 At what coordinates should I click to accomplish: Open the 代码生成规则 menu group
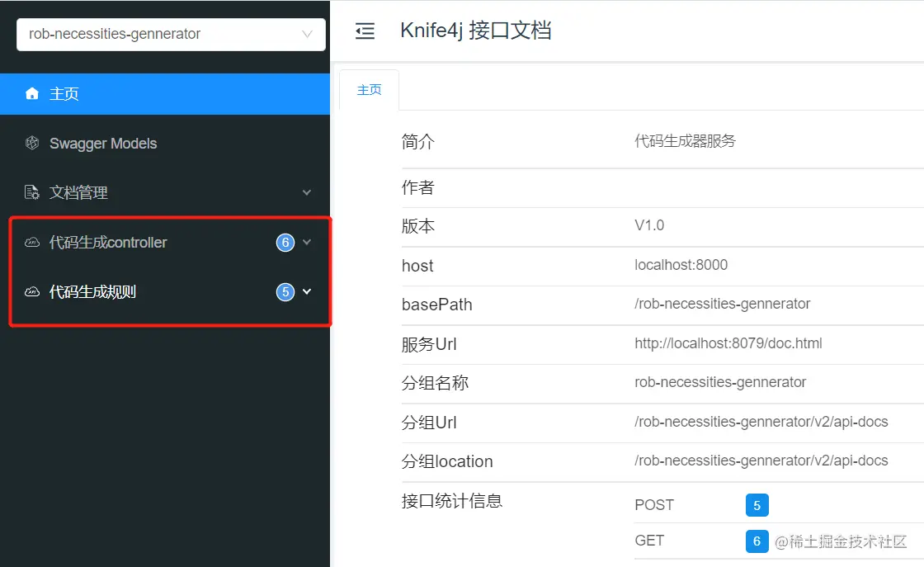[165, 291]
